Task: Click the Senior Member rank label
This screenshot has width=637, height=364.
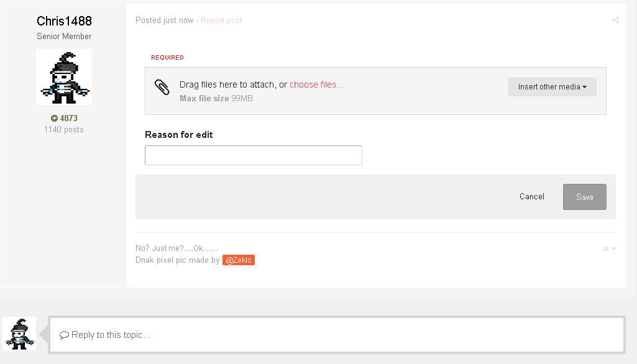Action: pyautogui.click(x=64, y=36)
